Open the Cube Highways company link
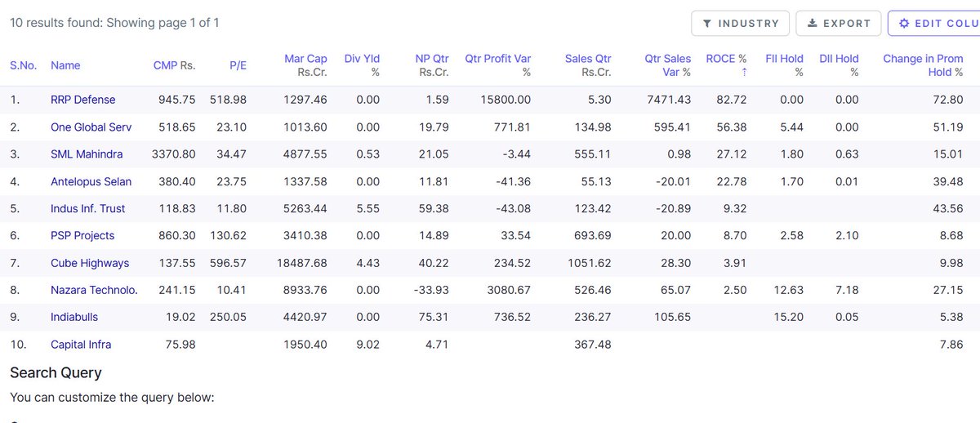The width and height of the screenshot is (980, 423). point(90,263)
